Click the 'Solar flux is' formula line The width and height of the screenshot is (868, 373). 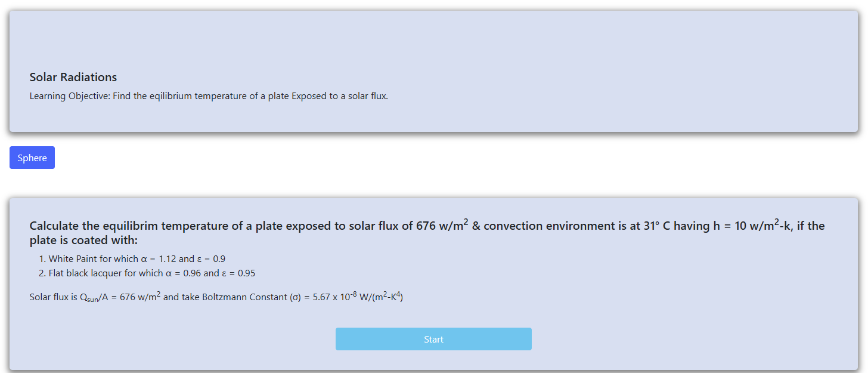[216, 297]
